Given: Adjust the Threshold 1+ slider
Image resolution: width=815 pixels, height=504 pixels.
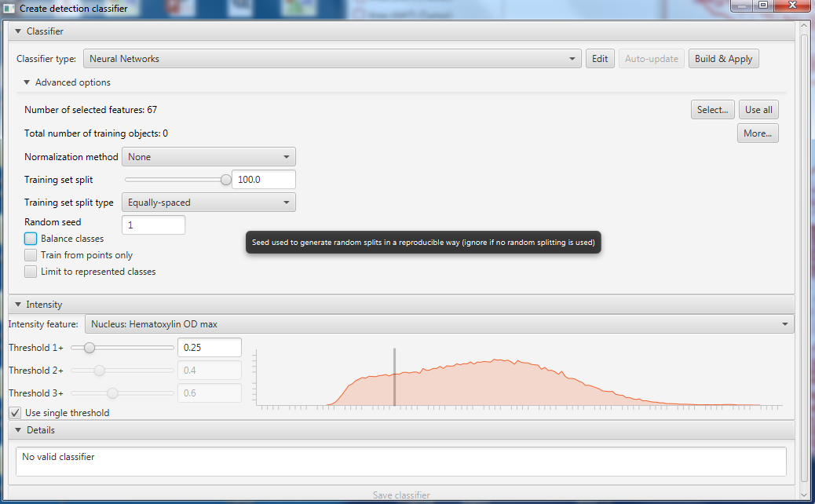Looking at the screenshot, I should tap(89, 347).
